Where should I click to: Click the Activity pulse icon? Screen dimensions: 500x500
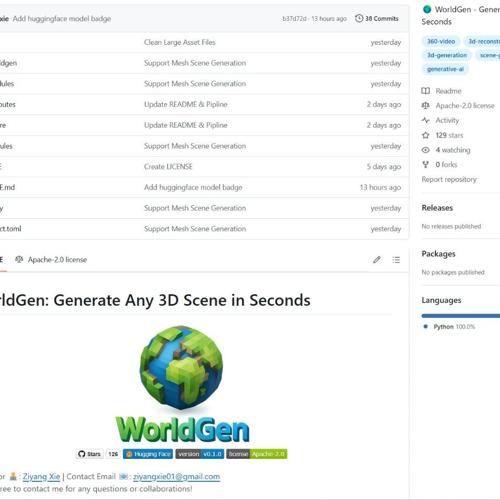pos(426,120)
